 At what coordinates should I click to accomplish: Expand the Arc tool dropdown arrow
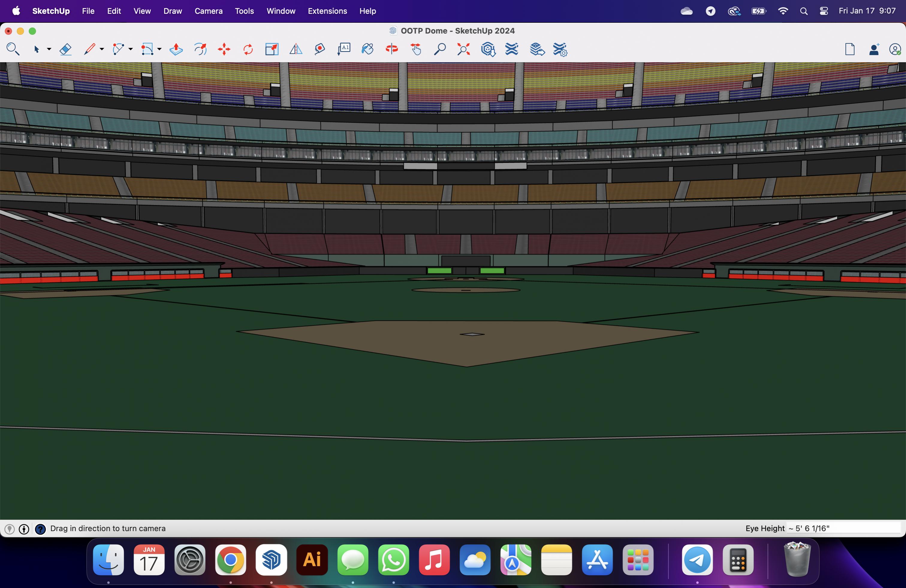click(x=131, y=49)
